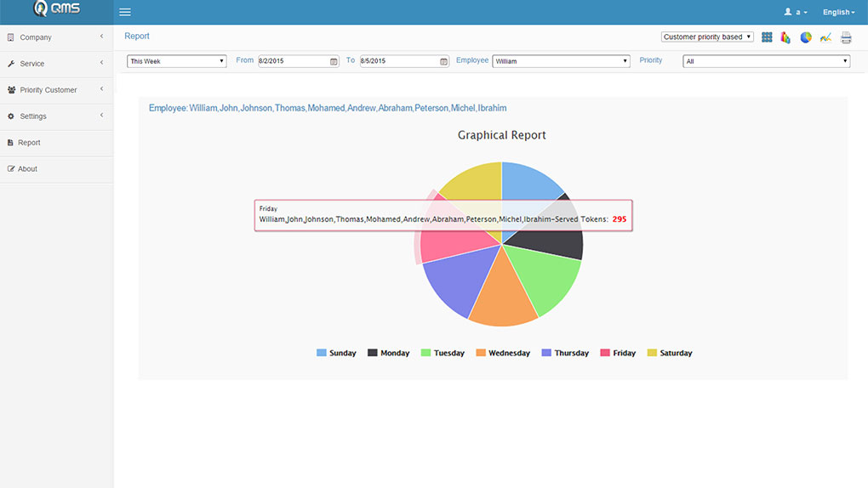
Task: Open the English language dropdown
Action: click(x=839, y=12)
